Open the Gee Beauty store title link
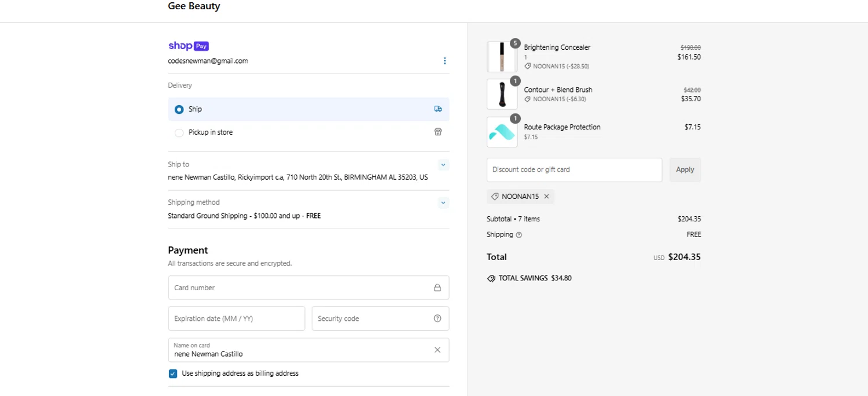This screenshot has height=396, width=868. pos(194,6)
